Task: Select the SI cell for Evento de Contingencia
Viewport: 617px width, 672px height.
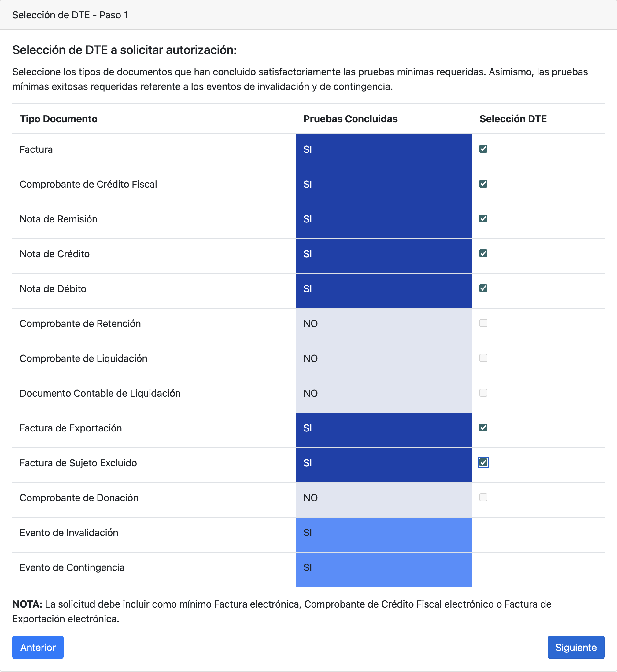Action: (x=384, y=568)
